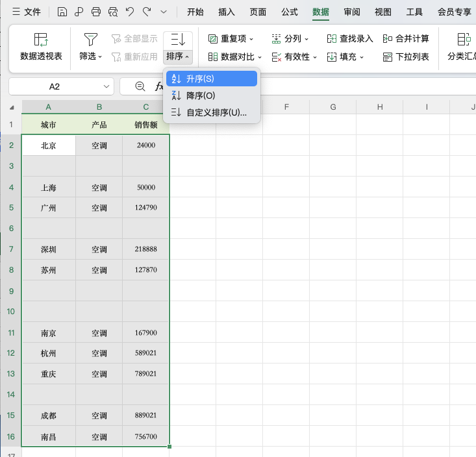476x457 pixels.
Task: Click the zoom magnifier icon in formula bar
Action: (140, 86)
